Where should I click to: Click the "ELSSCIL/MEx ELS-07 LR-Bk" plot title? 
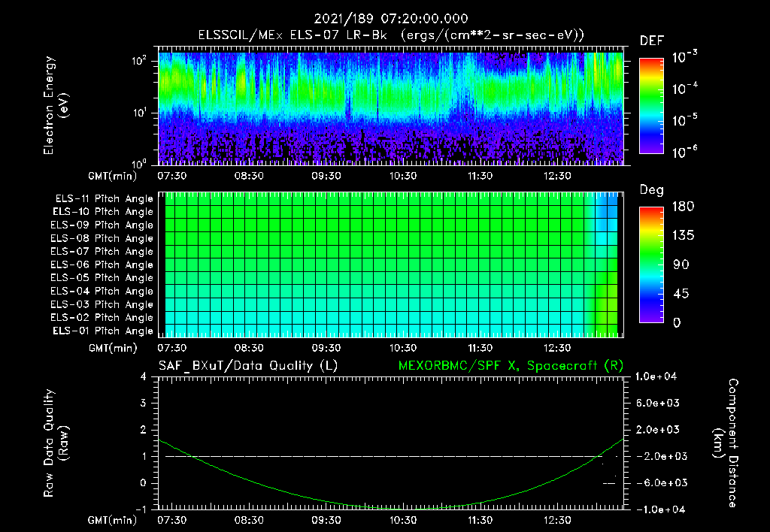(293, 35)
